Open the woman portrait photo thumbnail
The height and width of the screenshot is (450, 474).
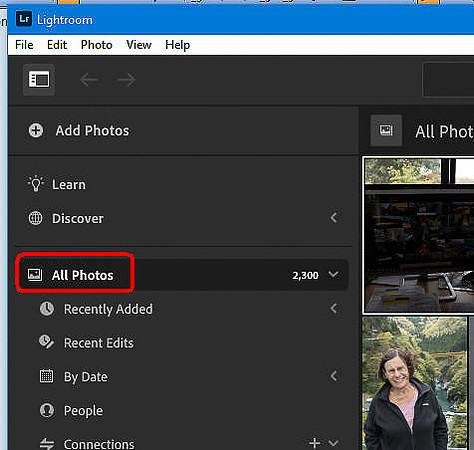[415, 383]
